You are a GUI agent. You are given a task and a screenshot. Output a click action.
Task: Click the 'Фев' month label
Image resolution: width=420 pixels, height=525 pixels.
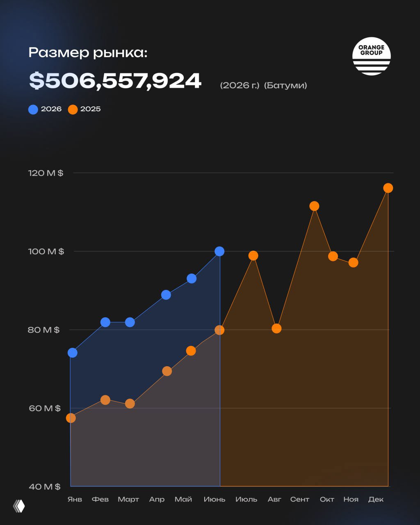[100, 500]
